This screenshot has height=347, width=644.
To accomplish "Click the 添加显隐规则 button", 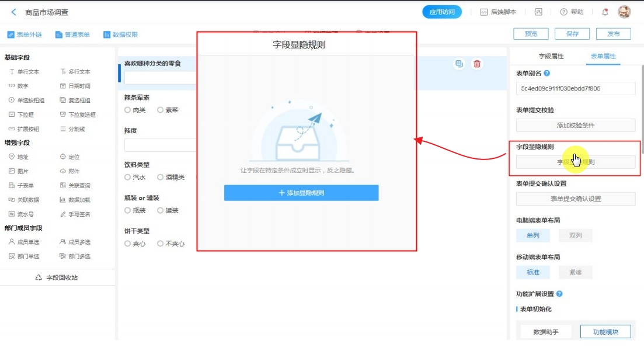I will pos(301,193).
